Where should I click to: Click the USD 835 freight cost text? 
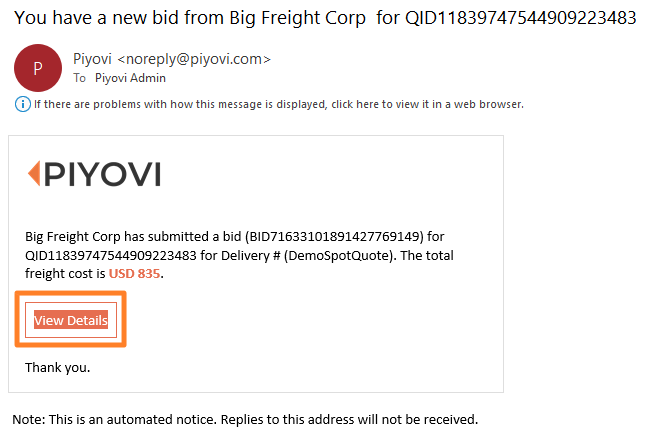(134, 274)
